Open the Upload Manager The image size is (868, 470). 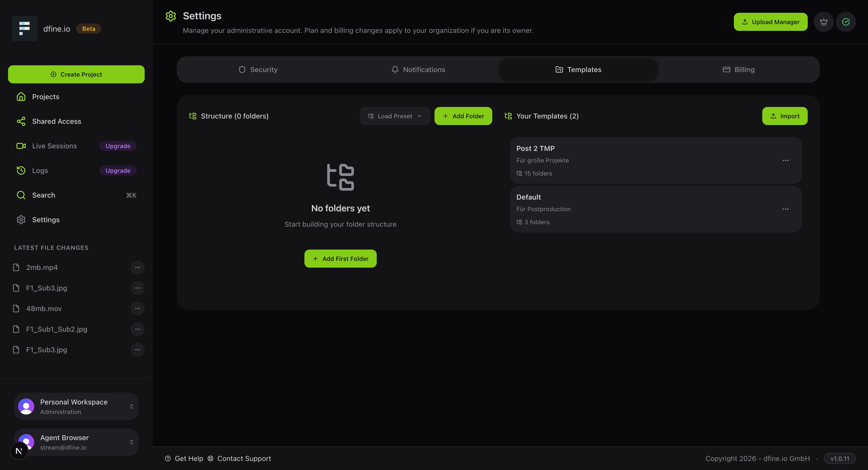771,22
